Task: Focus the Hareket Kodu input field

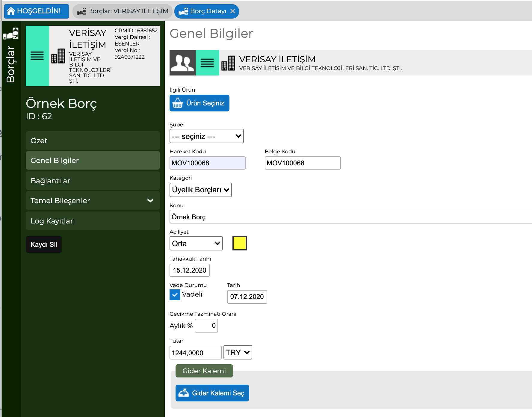Action: [x=208, y=163]
